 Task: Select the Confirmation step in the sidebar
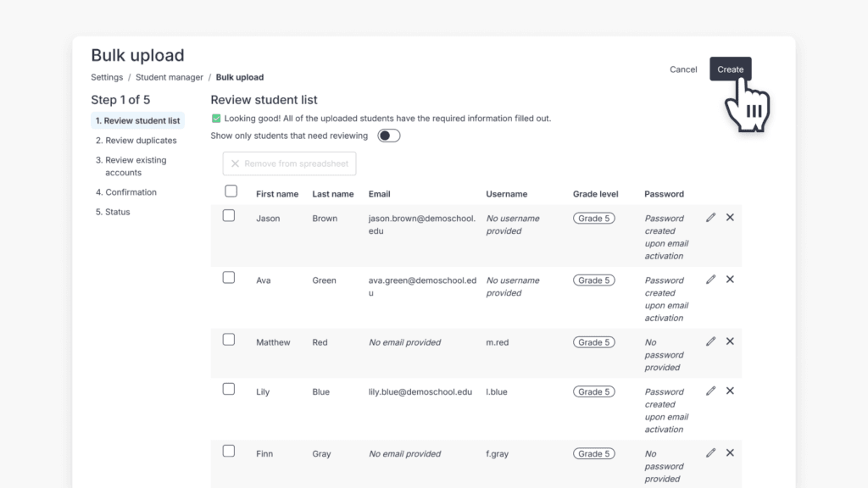click(x=125, y=191)
